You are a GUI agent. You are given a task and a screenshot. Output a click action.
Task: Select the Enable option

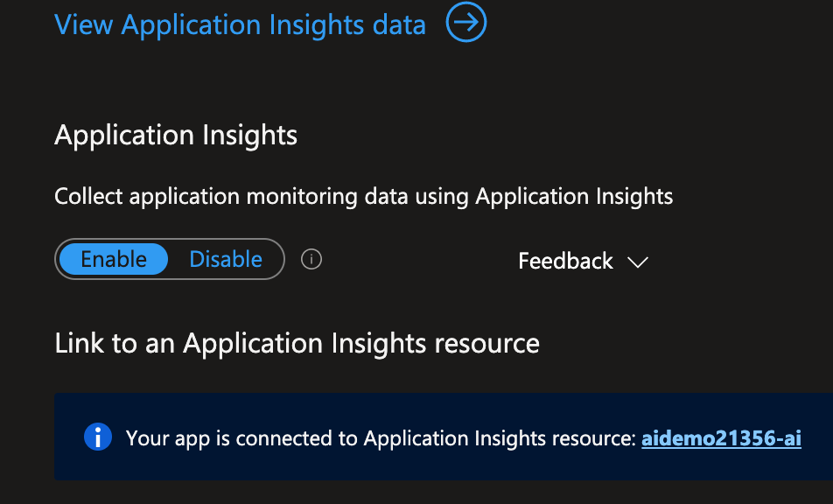click(114, 259)
